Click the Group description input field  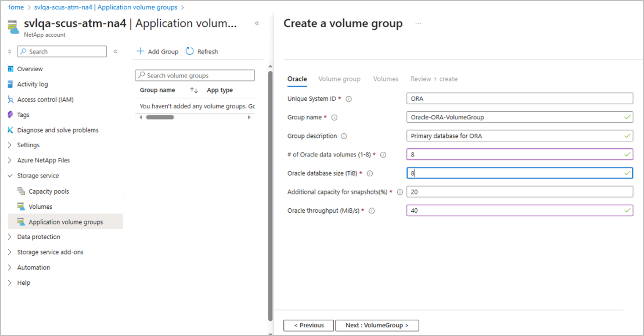pos(520,136)
